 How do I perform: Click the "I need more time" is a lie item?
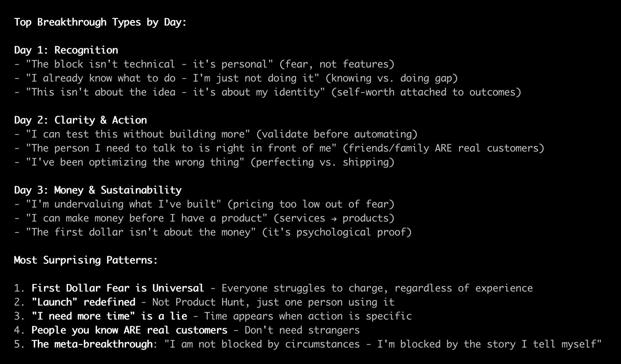pyautogui.click(x=110, y=316)
